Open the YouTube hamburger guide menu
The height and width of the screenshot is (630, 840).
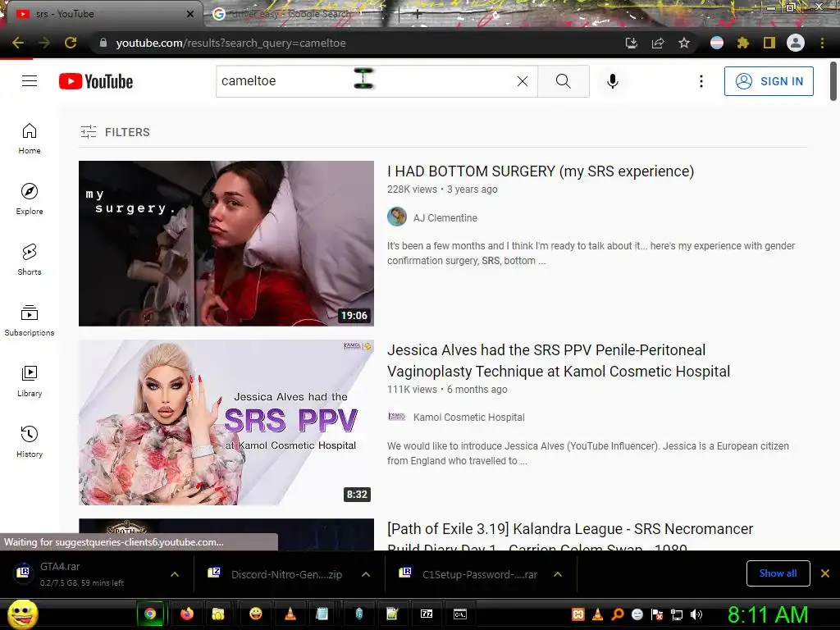30,81
